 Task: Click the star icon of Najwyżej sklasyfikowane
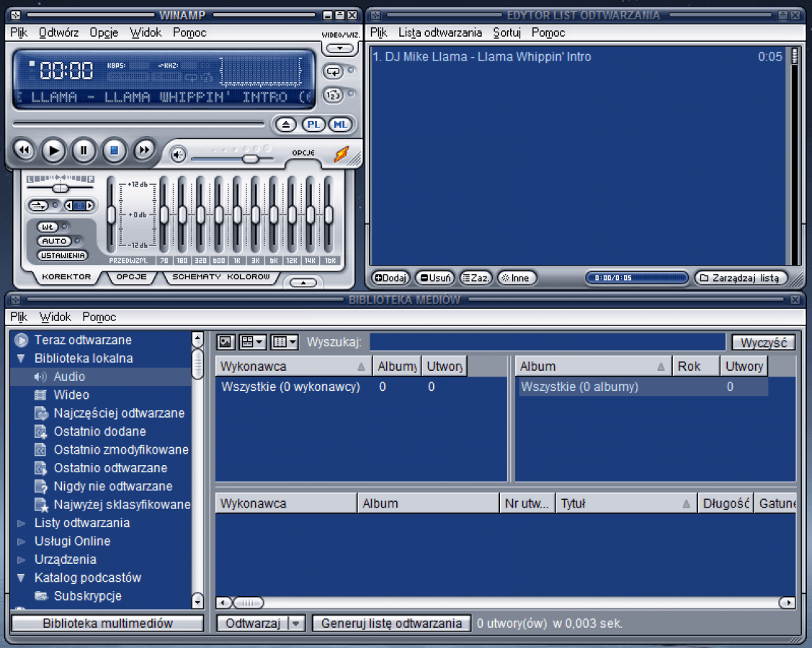41,505
